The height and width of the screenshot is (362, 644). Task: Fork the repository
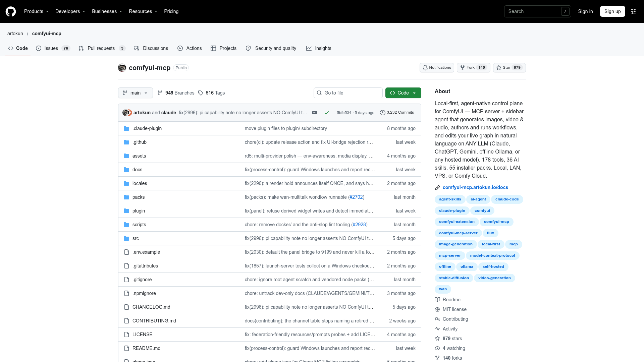pyautogui.click(x=473, y=68)
